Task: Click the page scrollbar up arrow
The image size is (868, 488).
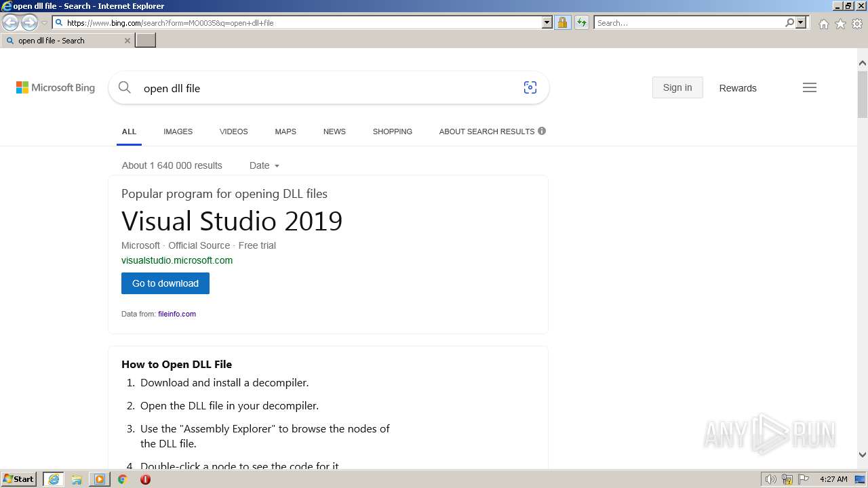Action: pos(862,63)
